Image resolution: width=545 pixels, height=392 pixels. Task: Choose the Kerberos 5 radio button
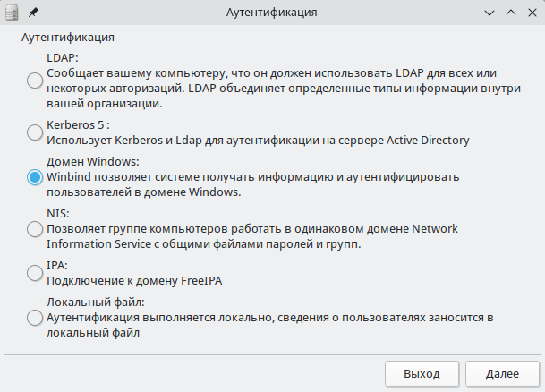click(35, 132)
